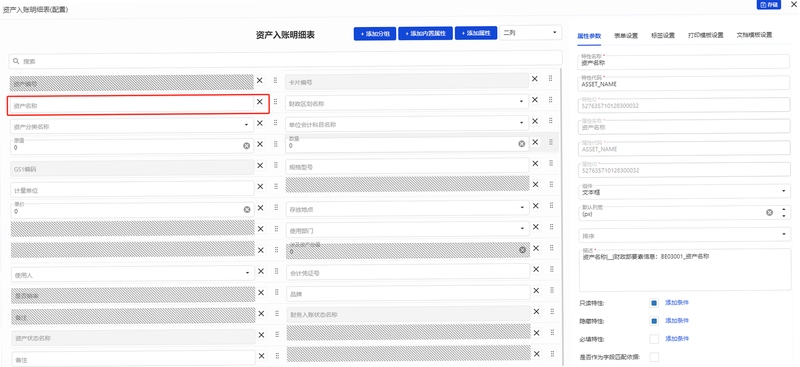Remove the 单位会计科目名称 field via X icon
This screenshot has width=800, height=367.
[x=535, y=121]
